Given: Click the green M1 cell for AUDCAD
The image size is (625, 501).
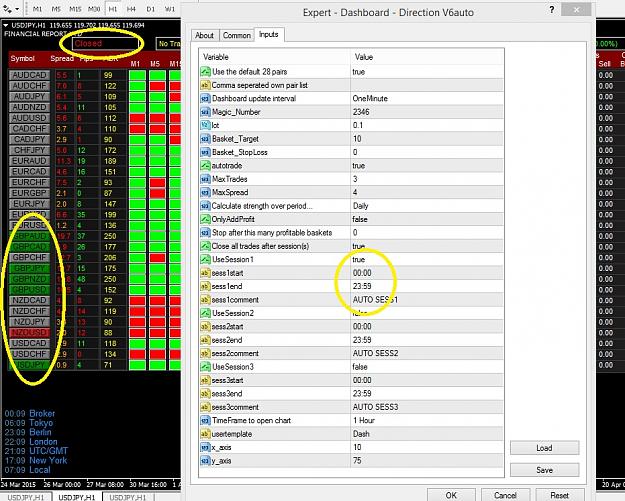Looking at the screenshot, I should pos(137,75).
